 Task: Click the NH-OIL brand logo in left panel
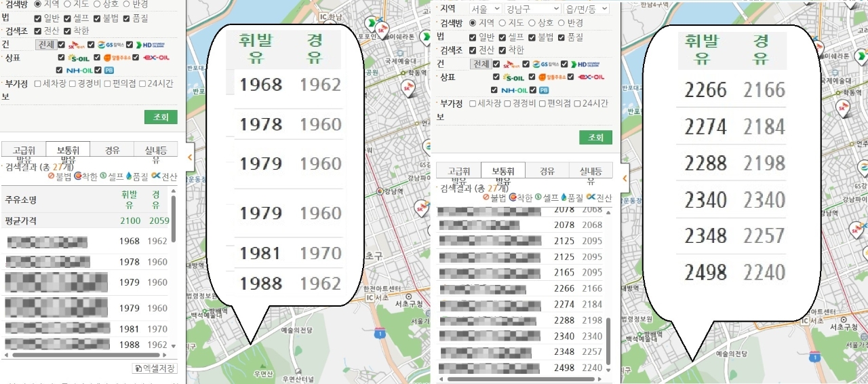[x=79, y=70]
